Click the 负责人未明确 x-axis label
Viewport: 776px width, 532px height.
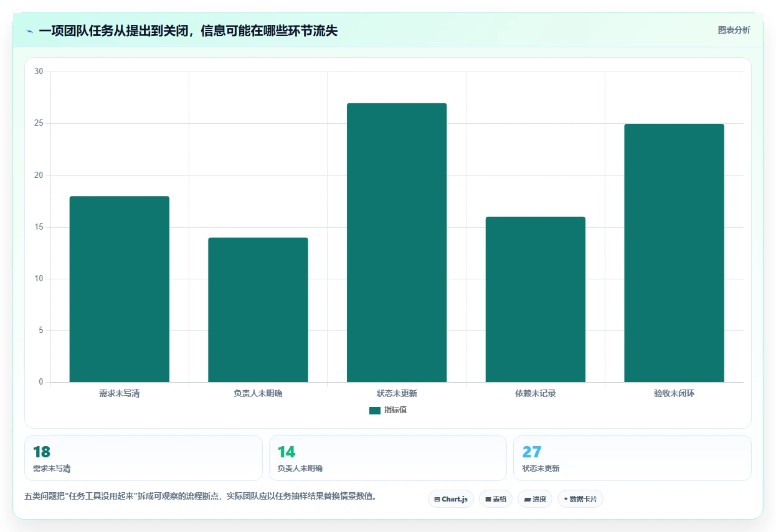[x=258, y=393]
